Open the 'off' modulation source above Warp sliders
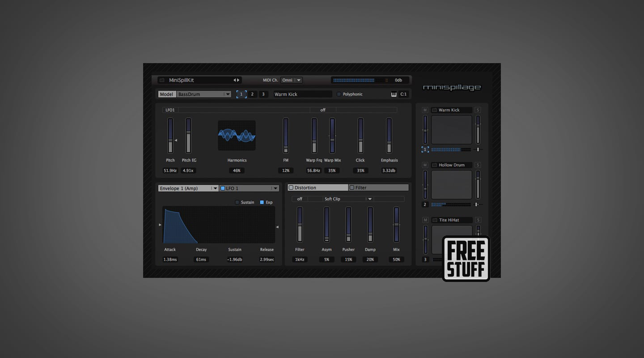Screen dimensions: 644x358 pyautogui.click(x=322, y=110)
